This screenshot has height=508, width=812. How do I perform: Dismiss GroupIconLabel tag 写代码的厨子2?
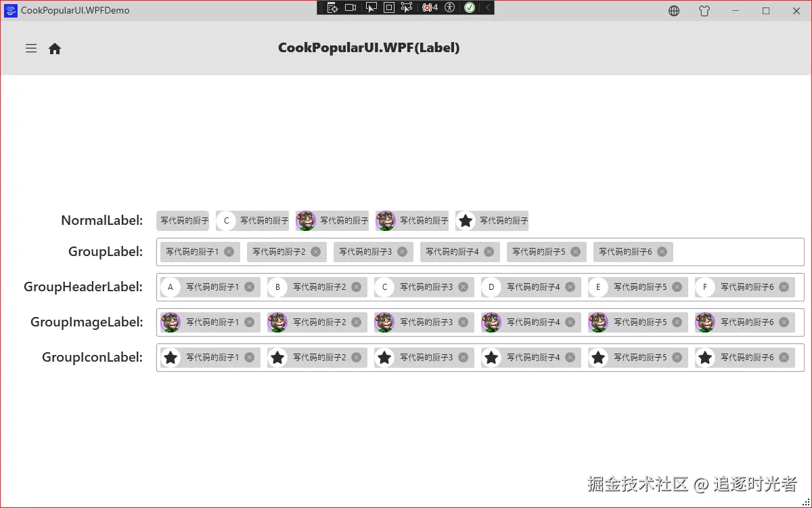pyautogui.click(x=357, y=358)
